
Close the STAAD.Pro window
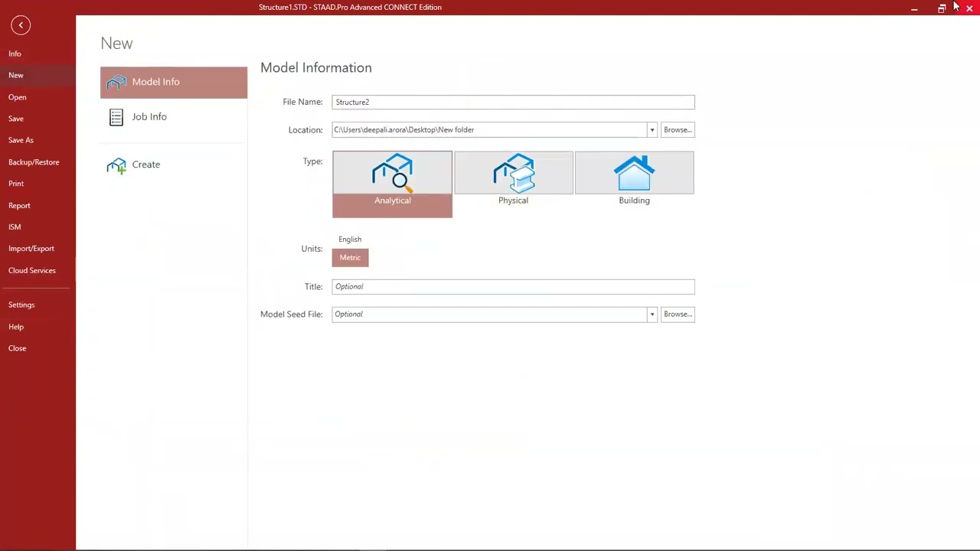[969, 8]
